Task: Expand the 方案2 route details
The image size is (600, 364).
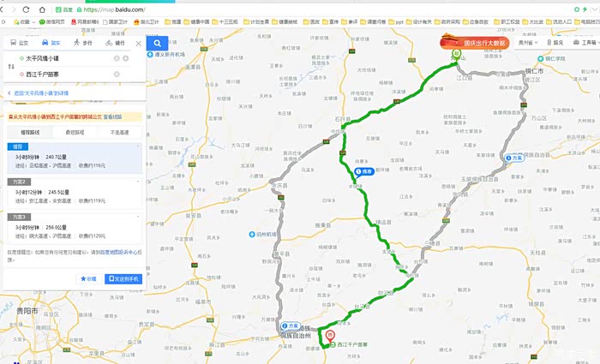Action: tap(75, 193)
